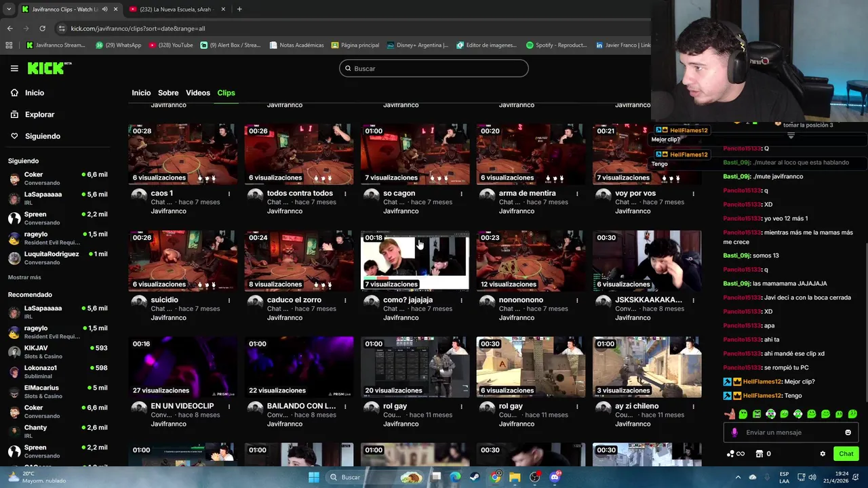This screenshot has width=868, height=488.
Task: Open File Explorer from the taskbar
Action: click(x=515, y=477)
